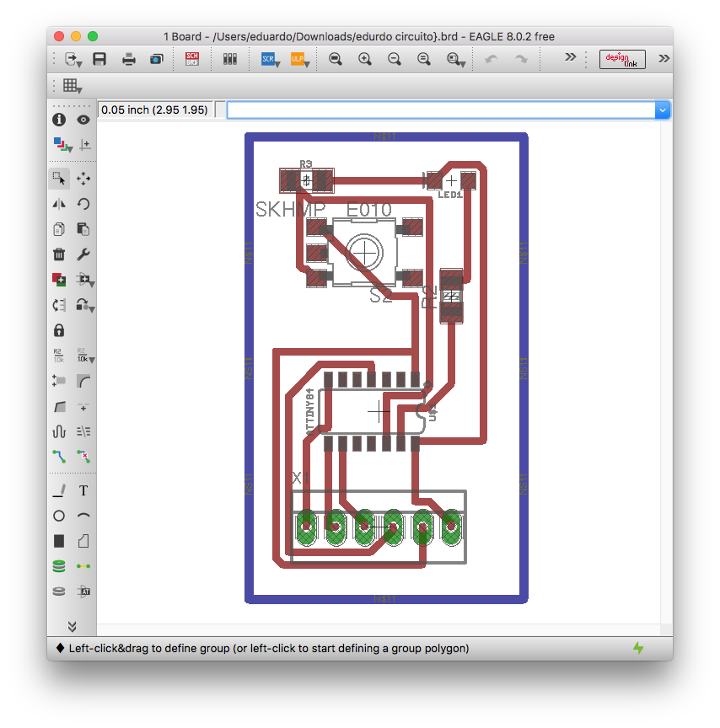Select the Lock tool
Viewport: 720px width, 728px height.
point(59,330)
